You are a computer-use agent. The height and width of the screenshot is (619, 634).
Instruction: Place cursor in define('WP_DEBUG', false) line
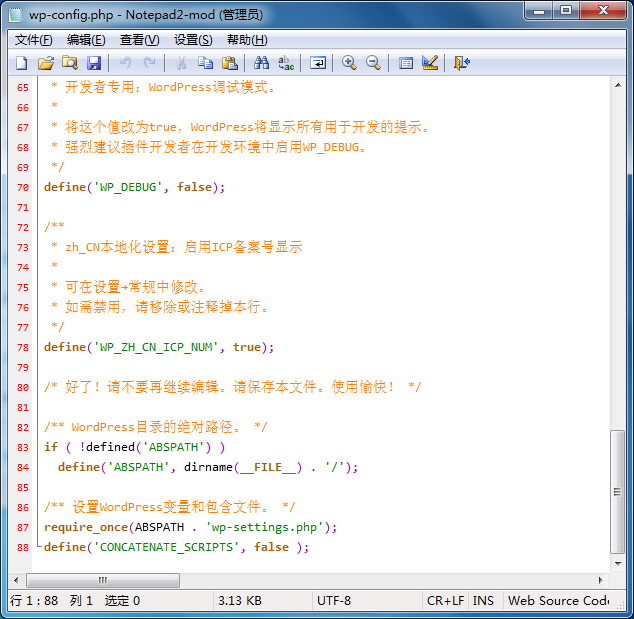pyautogui.click(x=134, y=187)
